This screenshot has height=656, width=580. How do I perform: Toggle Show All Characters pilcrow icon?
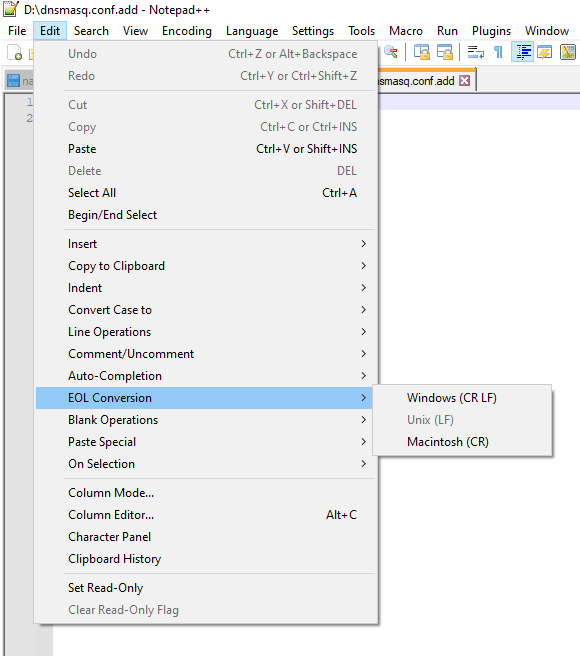pos(498,52)
